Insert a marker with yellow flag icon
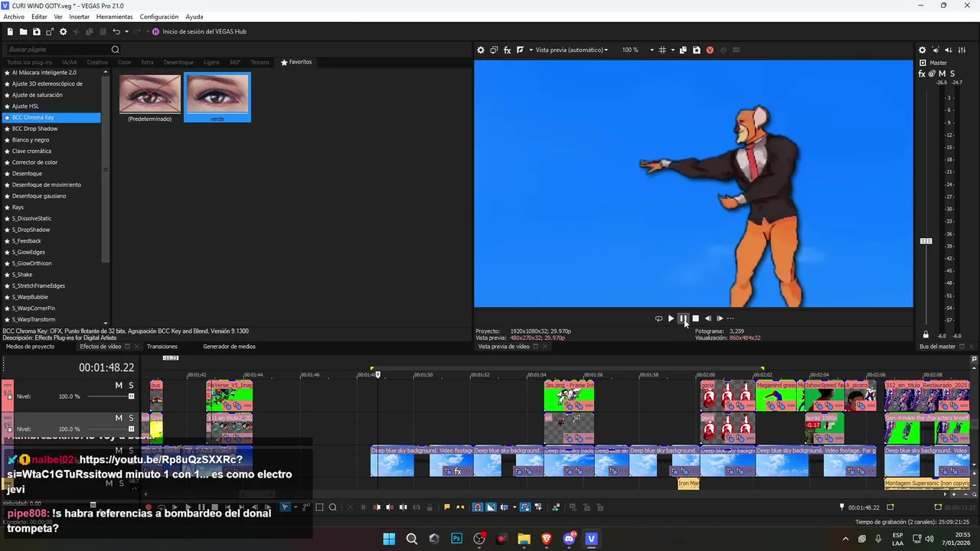 (447, 507)
